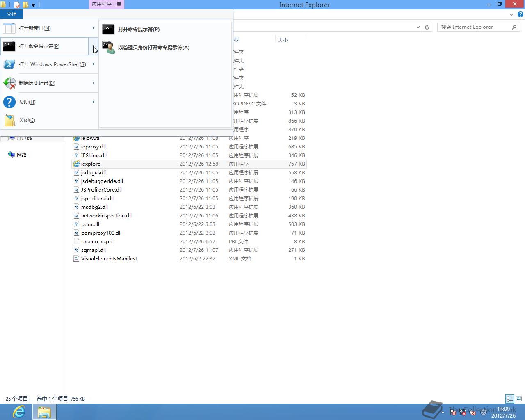Select the jsprofilerui.dll file
525x420 pixels.
pyautogui.click(x=97, y=198)
